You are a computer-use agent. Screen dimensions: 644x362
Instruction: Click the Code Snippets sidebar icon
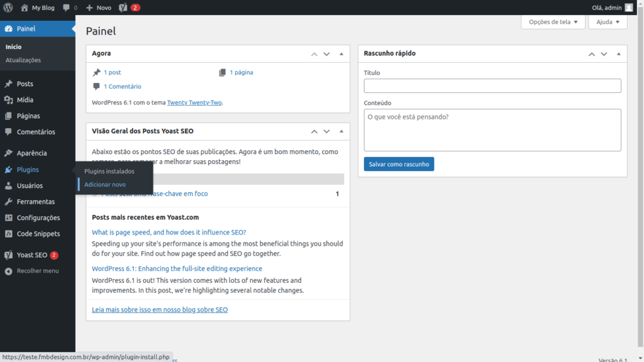[x=8, y=233]
